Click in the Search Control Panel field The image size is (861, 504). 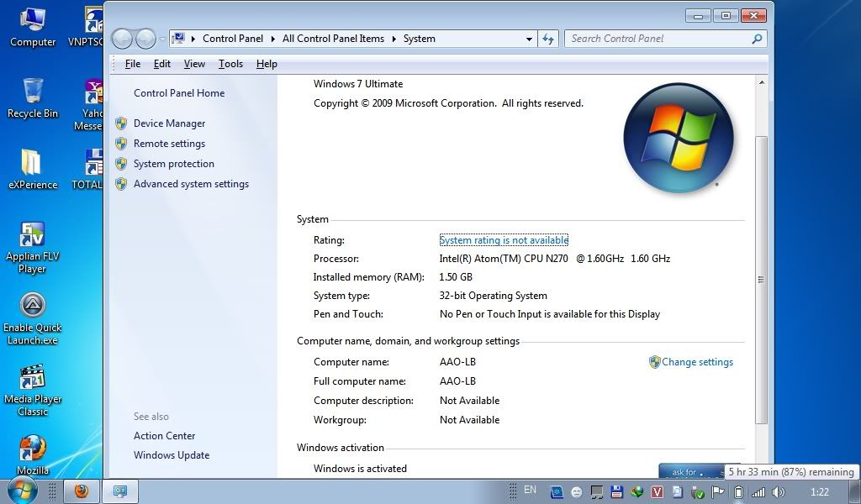click(658, 39)
